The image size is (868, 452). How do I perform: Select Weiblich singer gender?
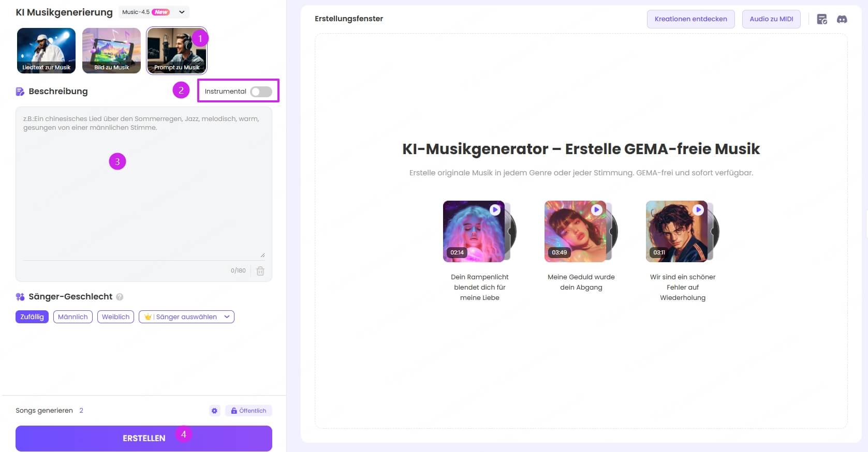(x=115, y=317)
